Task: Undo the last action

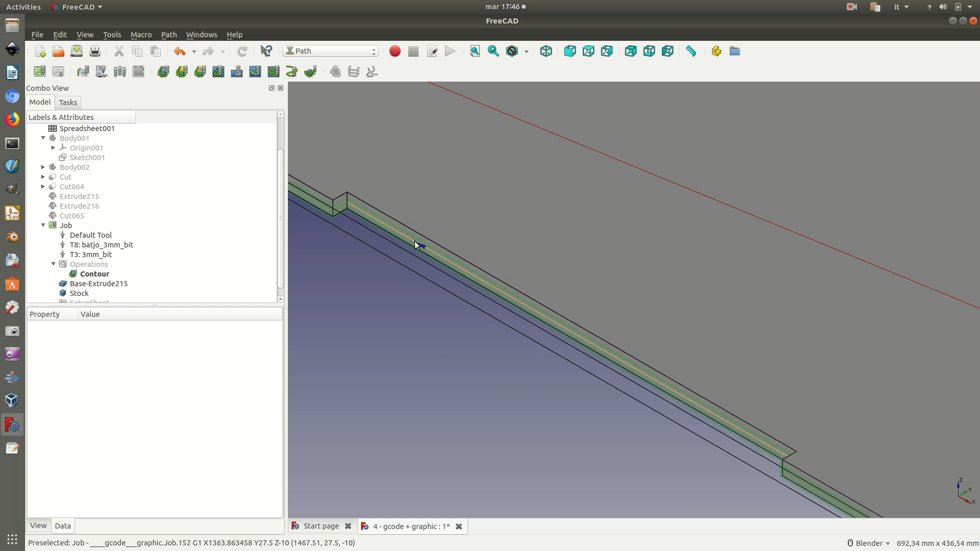Action: tap(180, 51)
